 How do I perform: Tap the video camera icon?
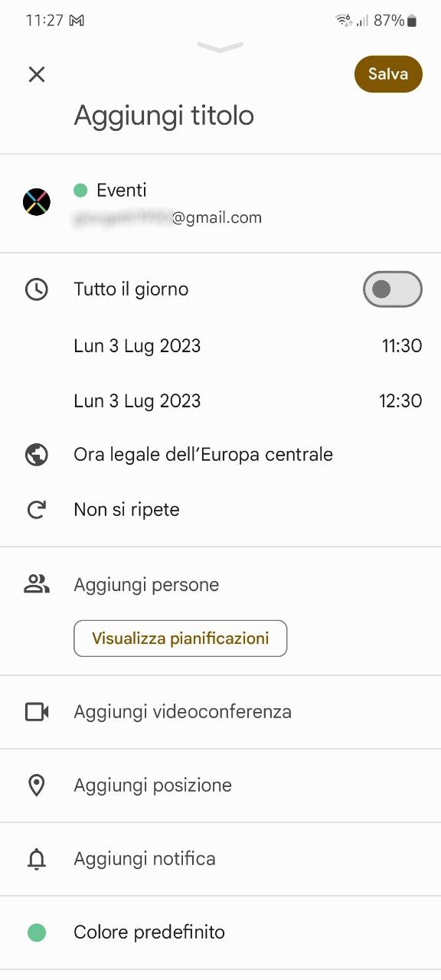pos(37,712)
